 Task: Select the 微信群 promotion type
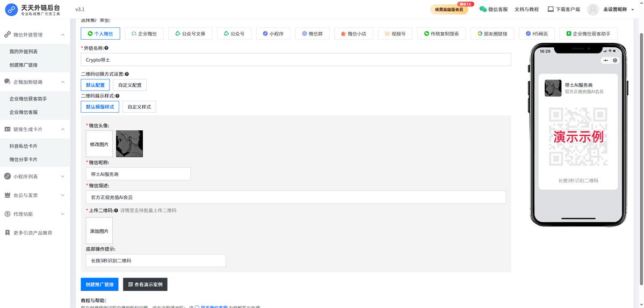coord(312,34)
